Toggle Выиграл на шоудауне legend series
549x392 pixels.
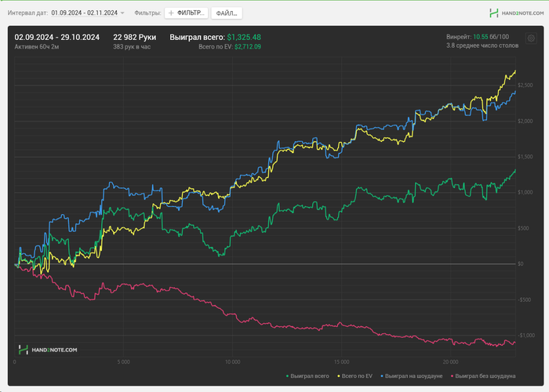(x=412, y=376)
